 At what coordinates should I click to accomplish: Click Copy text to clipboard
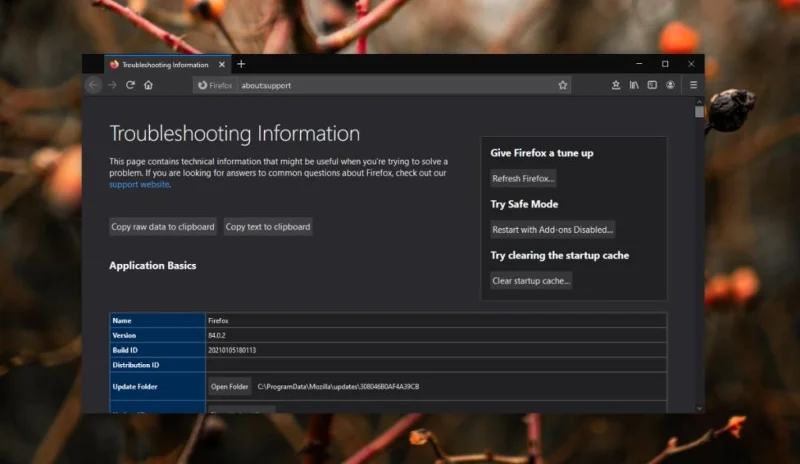268,227
